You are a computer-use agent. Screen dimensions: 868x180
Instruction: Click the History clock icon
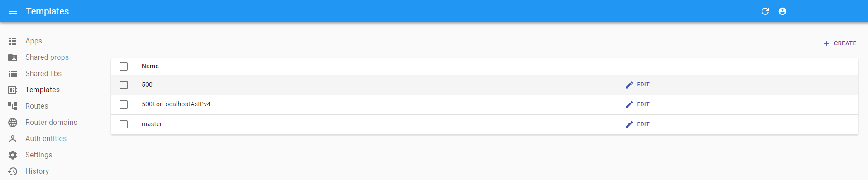click(13, 171)
